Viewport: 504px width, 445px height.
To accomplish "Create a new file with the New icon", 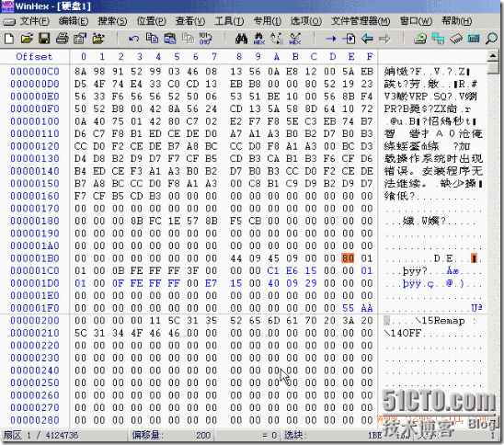I will point(9,39).
